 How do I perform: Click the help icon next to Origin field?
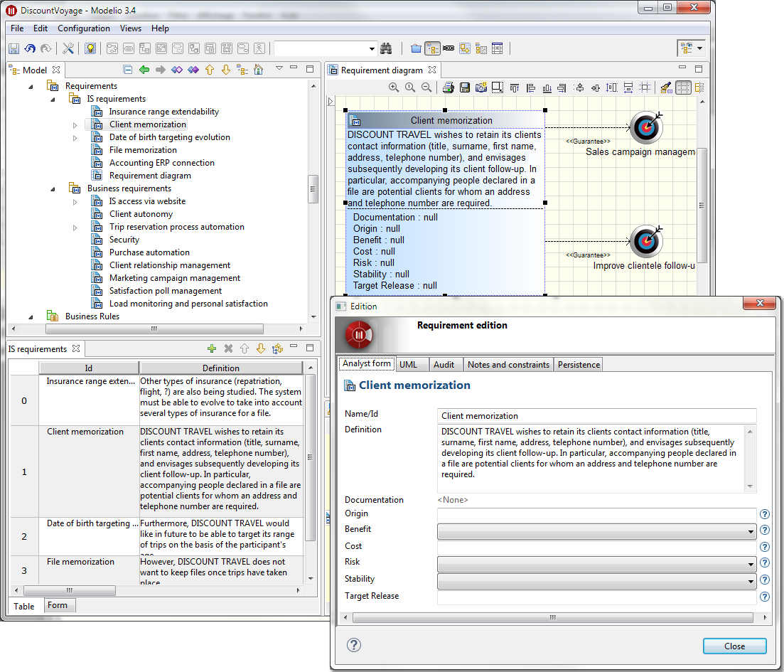[765, 514]
